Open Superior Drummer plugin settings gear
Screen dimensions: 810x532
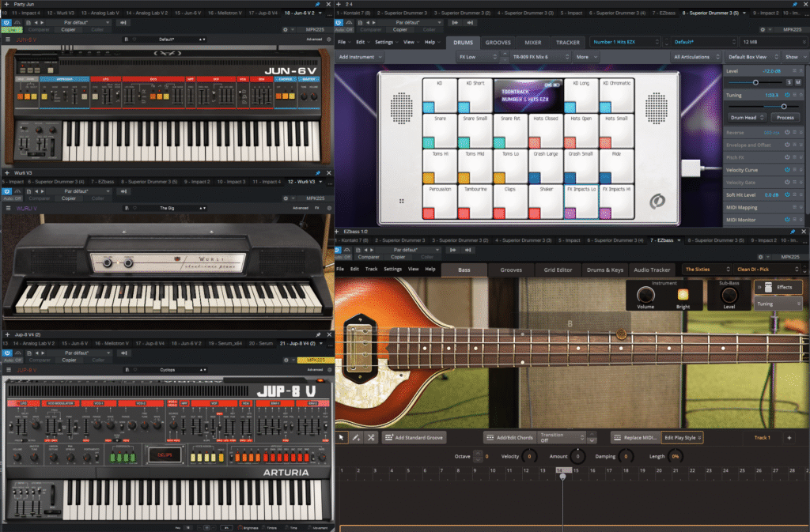point(763,30)
